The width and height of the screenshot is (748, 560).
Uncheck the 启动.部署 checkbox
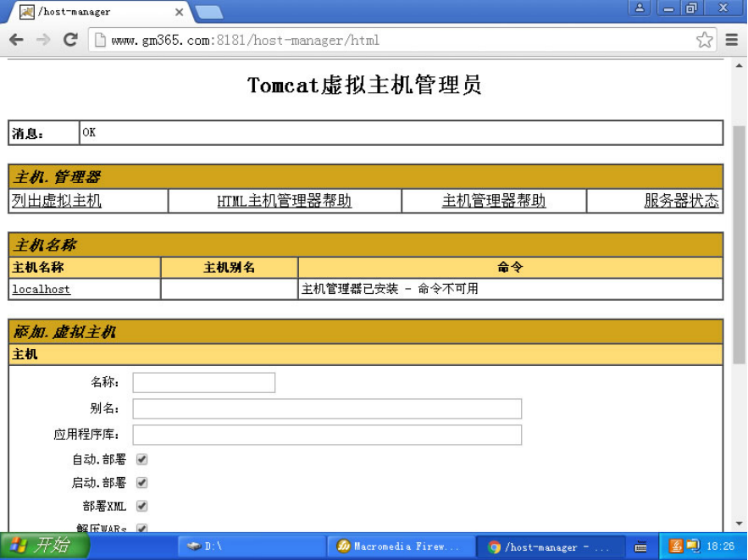141,483
